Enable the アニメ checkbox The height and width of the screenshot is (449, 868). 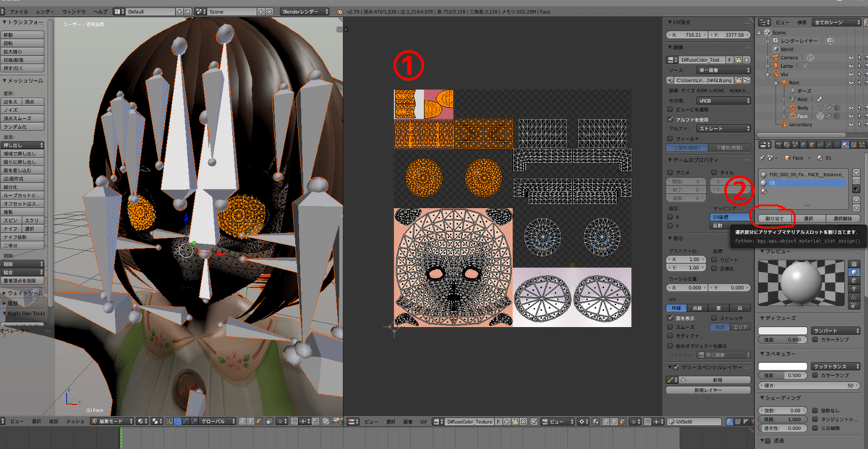pos(669,172)
